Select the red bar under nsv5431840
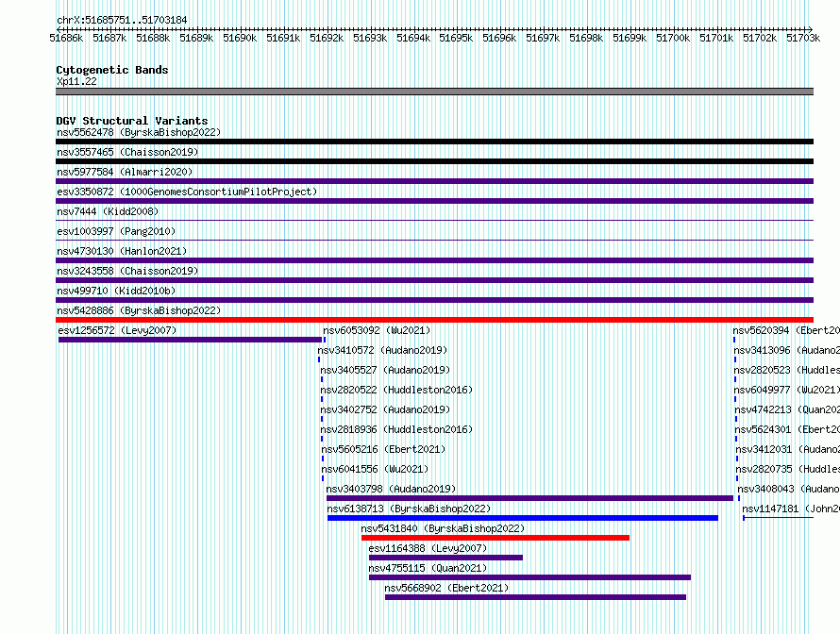 point(496,538)
